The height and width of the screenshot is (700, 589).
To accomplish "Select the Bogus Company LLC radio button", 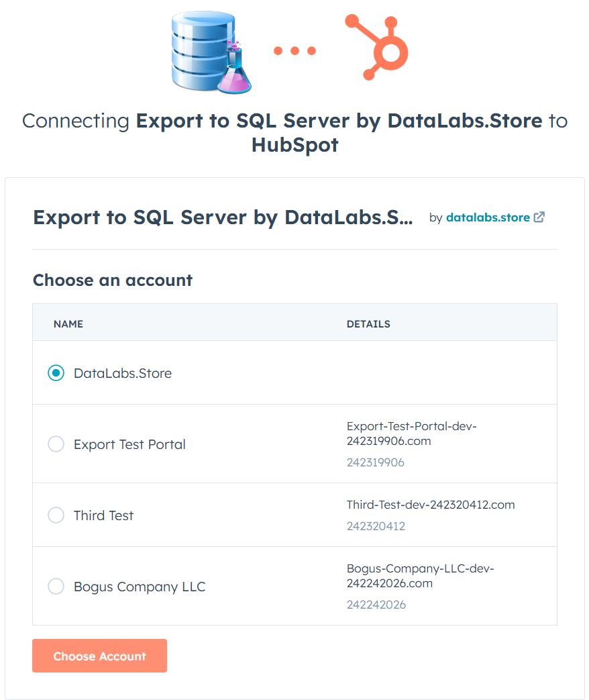I will (56, 586).
